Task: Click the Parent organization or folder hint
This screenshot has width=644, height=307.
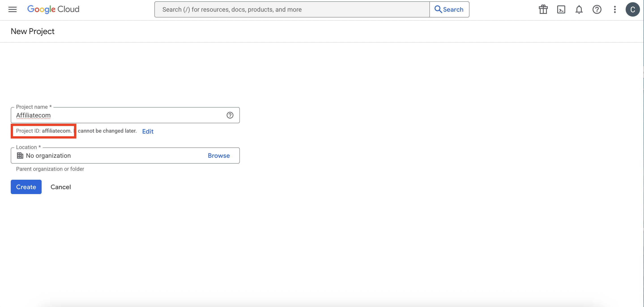Action: (x=50, y=169)
